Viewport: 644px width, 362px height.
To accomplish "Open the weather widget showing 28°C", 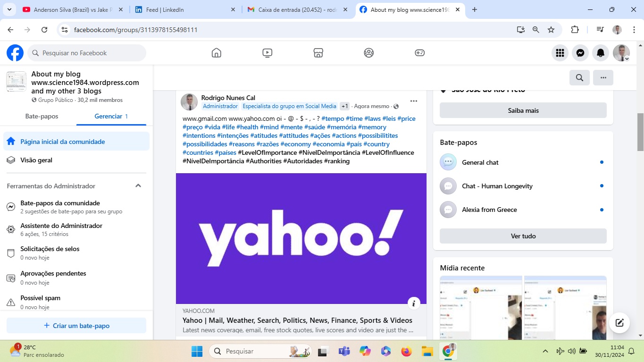I will point(37,351).
